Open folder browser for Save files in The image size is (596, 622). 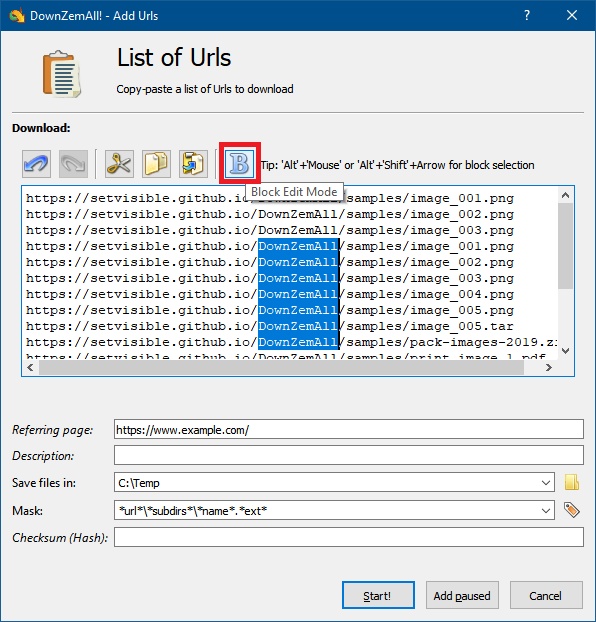[572, 482]
